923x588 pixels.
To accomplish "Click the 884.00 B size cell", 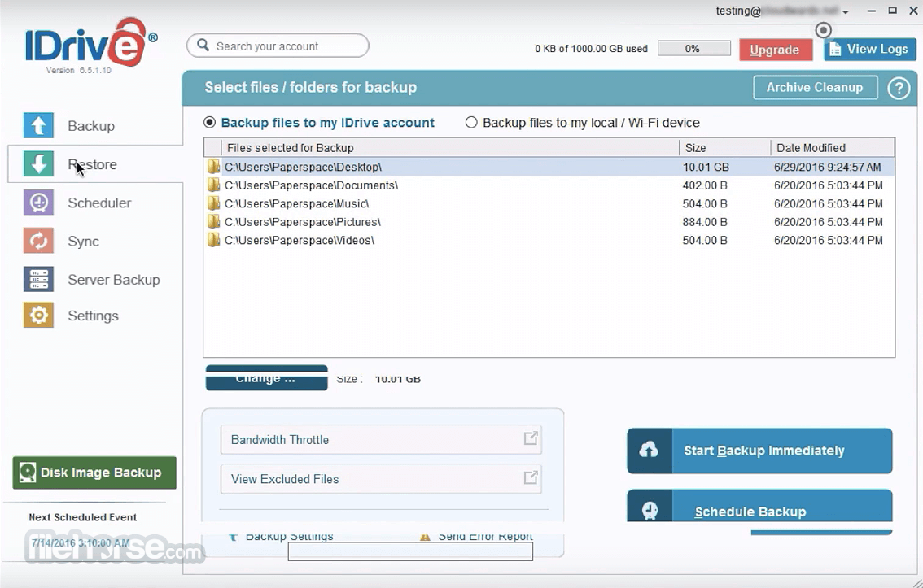I will pyautogui.click(x=705, y=222).
